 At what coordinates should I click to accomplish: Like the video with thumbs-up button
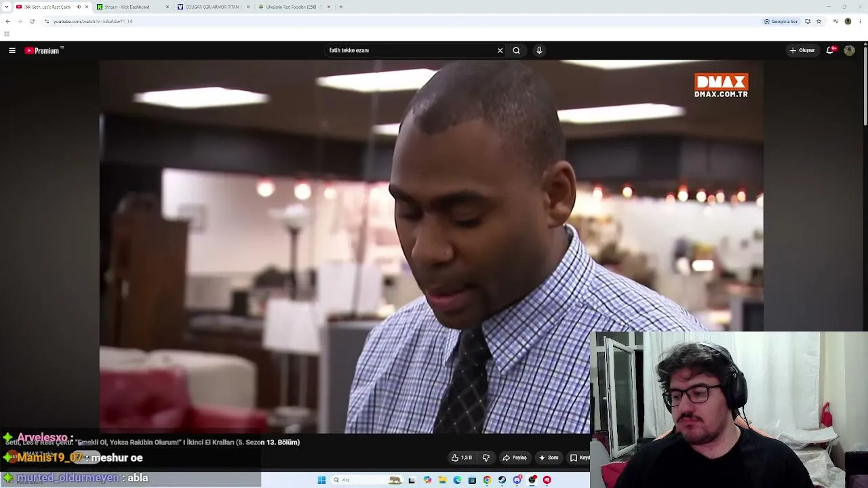[x=462, y=457]
